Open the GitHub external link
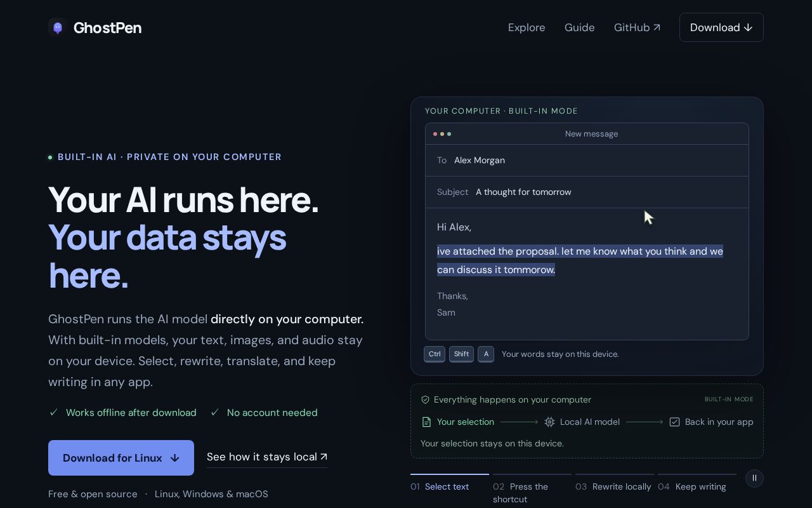Image resolution: width=812 pixels, height=508 pixels. click(637, 27)
